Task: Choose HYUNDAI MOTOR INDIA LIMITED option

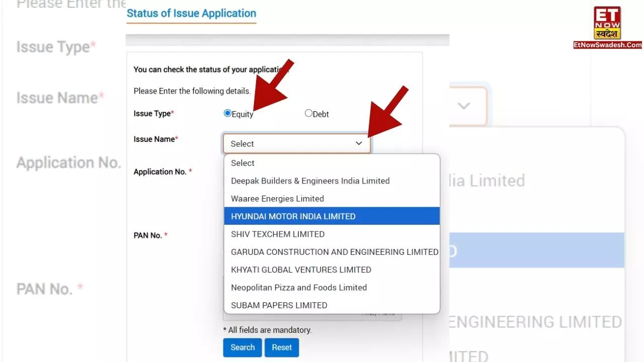Action: (332, 216)
